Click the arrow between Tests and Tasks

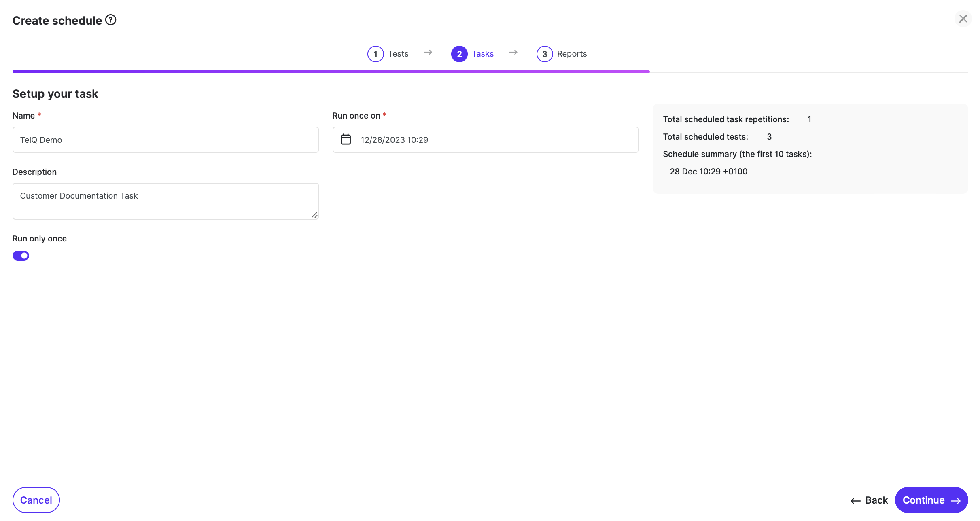[x=428, y=53]
